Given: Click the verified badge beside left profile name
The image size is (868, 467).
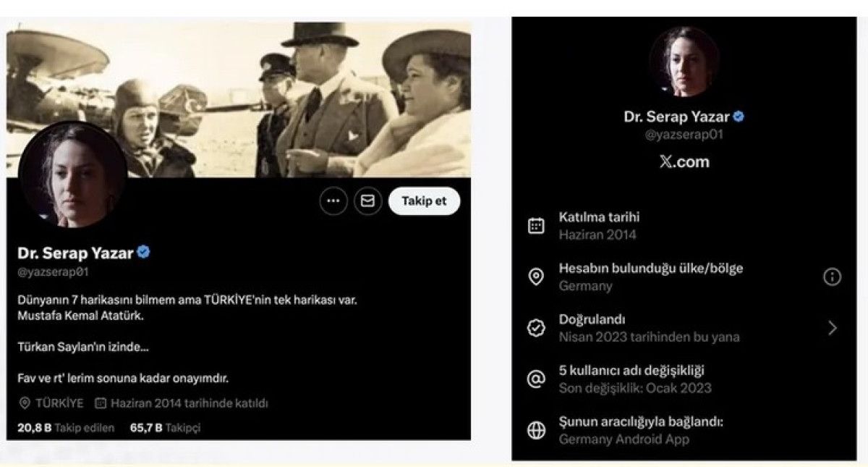Looking at the screenshot, I should 143,253.
